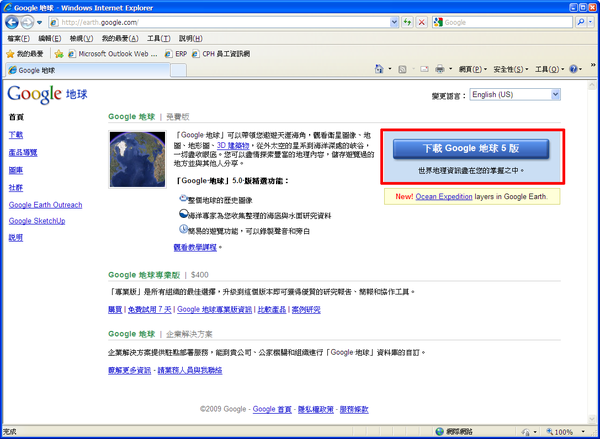Click the 比較產品 link
Viewport: 600px width, 439px height.
[272, 310]
